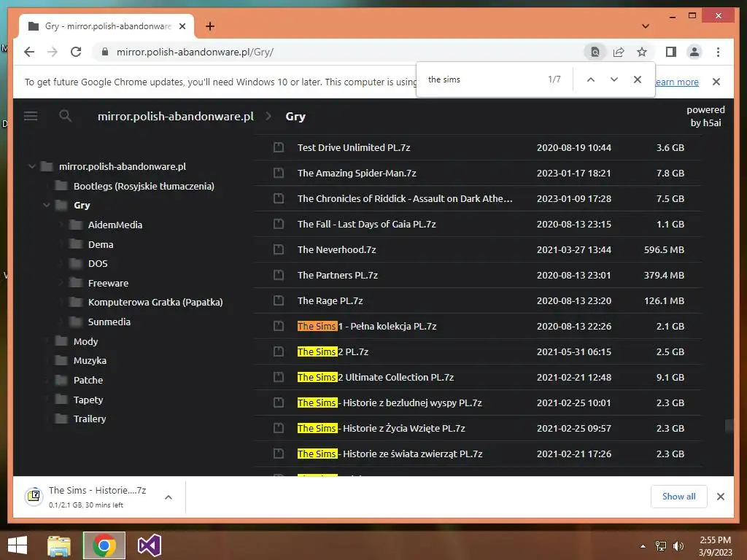Open the h5ai search magnifier

click(x=65, y=116)
